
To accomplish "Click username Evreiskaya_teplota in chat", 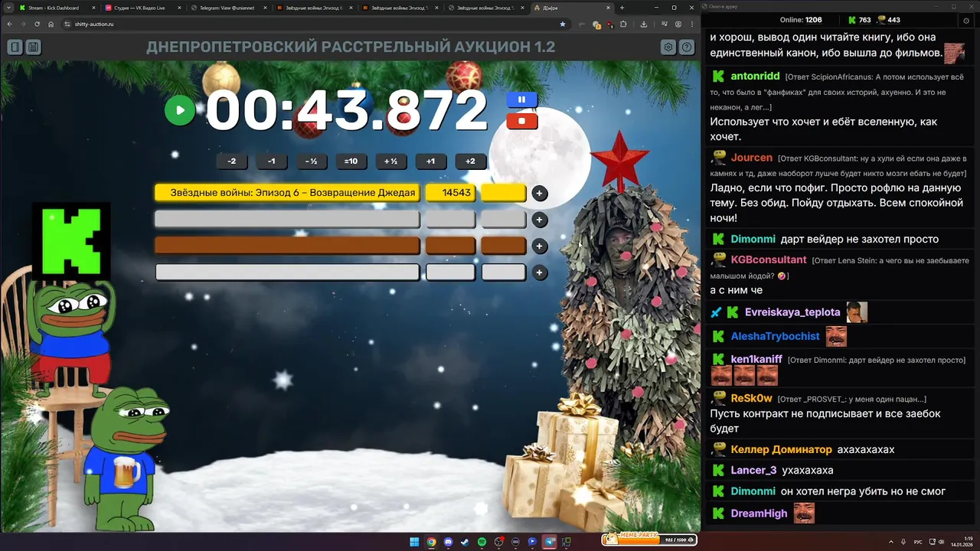I will (792, 312).
